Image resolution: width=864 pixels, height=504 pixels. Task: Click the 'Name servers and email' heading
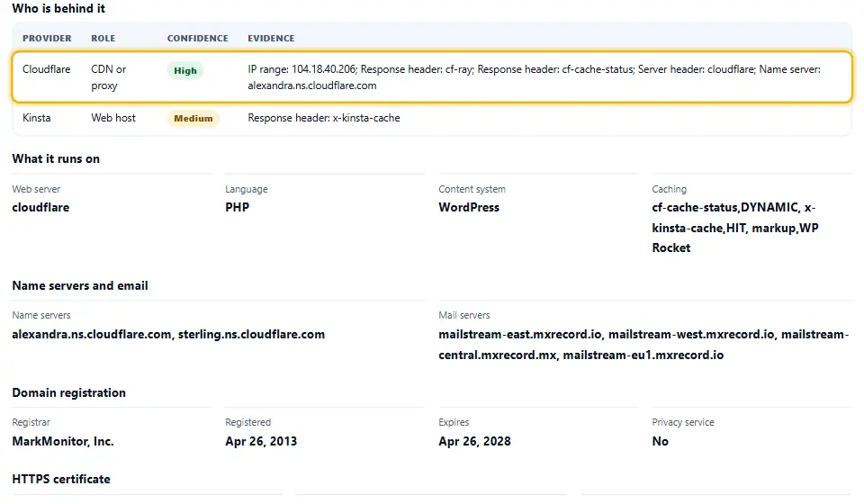80,285
